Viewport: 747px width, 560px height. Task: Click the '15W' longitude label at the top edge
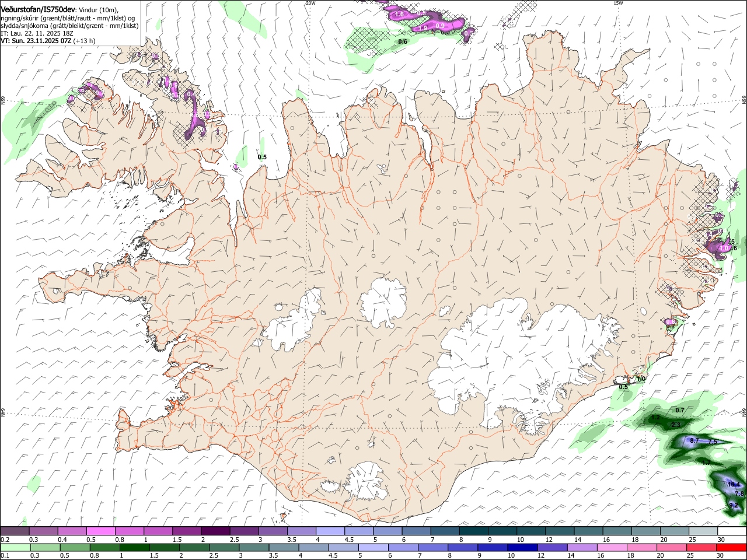pos(618,3)
